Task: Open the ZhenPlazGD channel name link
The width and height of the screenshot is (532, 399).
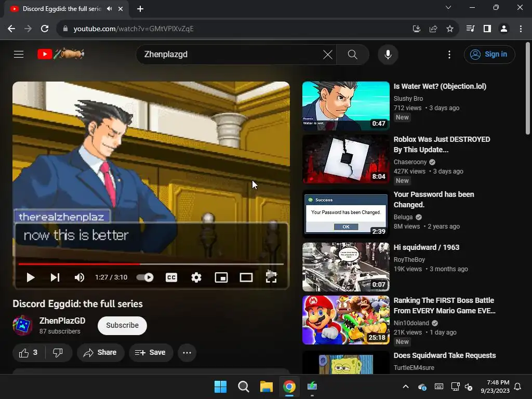Action: 62,321
